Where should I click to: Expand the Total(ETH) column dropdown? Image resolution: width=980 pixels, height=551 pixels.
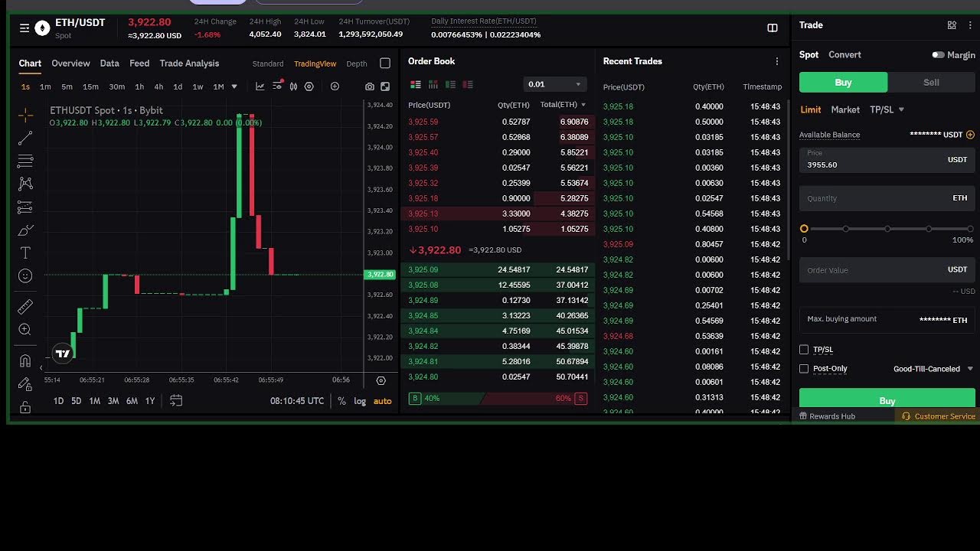(x=583, y=105)
